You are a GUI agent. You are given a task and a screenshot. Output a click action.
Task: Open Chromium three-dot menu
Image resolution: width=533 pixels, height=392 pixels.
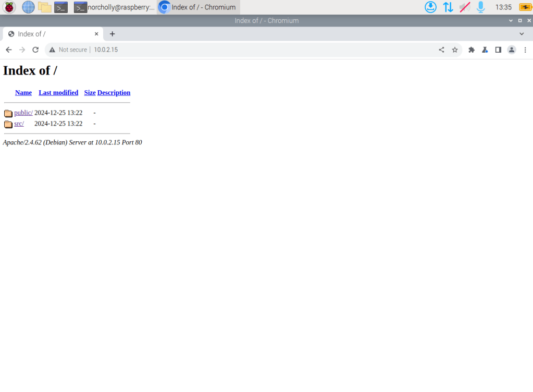pyautogui.click(x=525, y=50)
